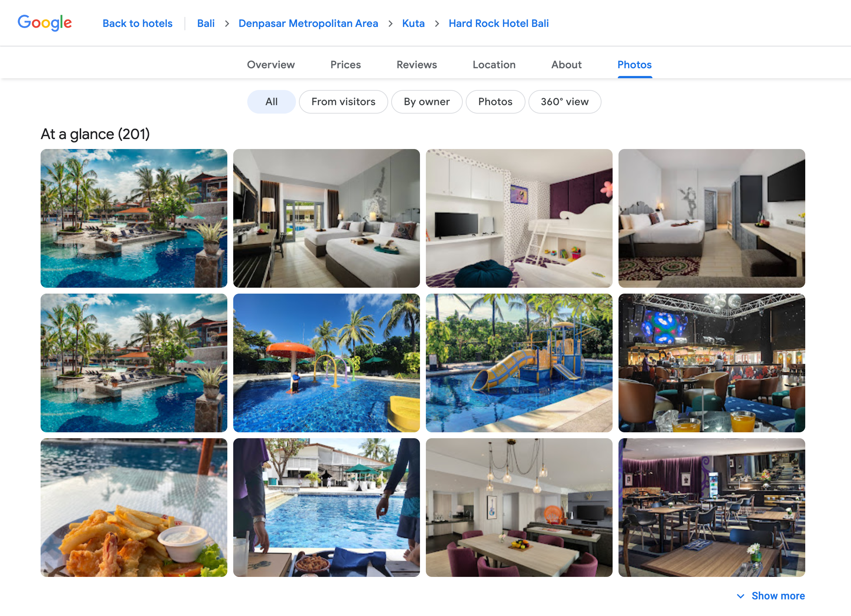Filter photos By owner
Screen dimensions: 851x616
click(427, 102)
